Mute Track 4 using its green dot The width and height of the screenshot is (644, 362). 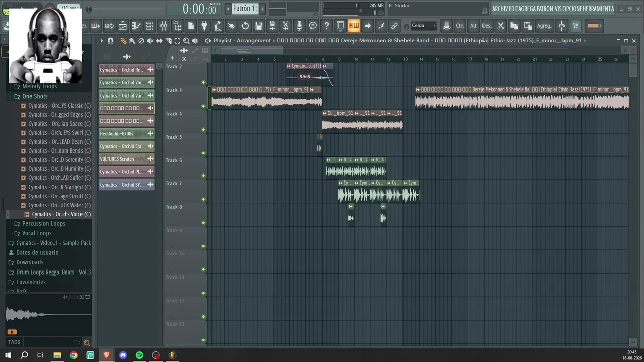coord(204,130)
